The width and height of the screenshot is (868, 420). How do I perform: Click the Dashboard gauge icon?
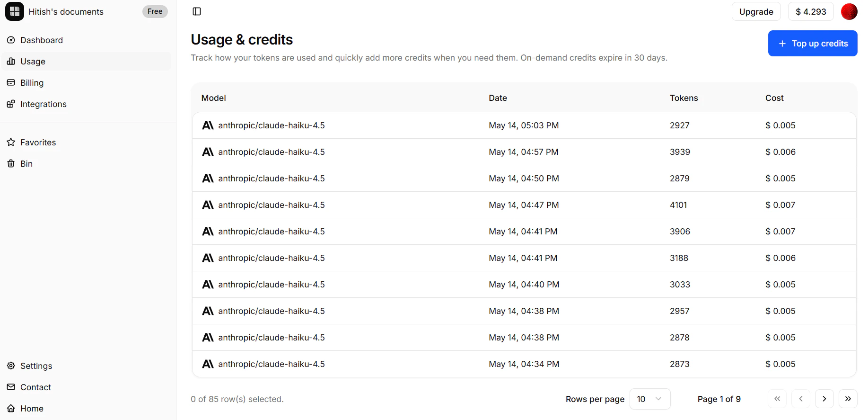pos(11,40)
